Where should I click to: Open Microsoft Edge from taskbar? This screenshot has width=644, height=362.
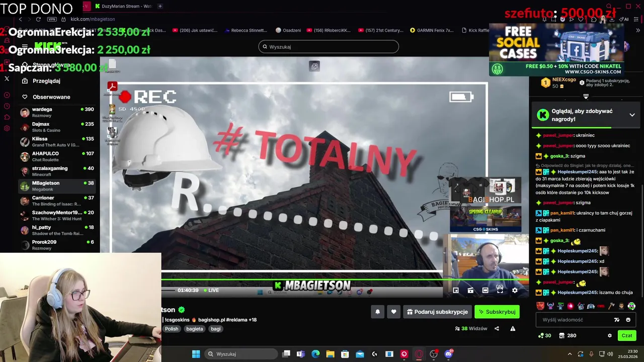point(315,354)
